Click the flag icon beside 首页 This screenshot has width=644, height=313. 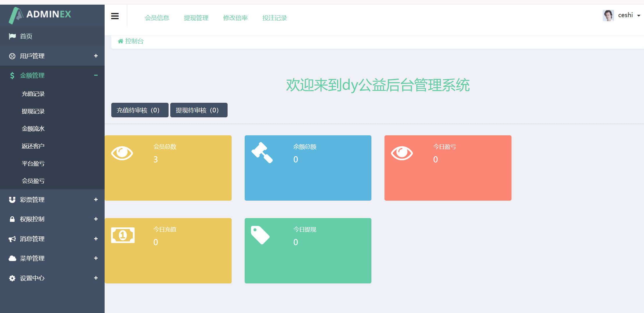point(12,36)
